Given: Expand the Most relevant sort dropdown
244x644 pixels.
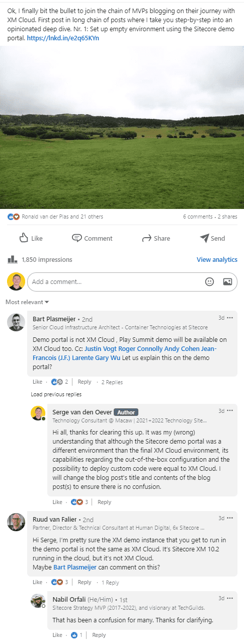Looking at the screenshot, I should click(x=27, y=302).
